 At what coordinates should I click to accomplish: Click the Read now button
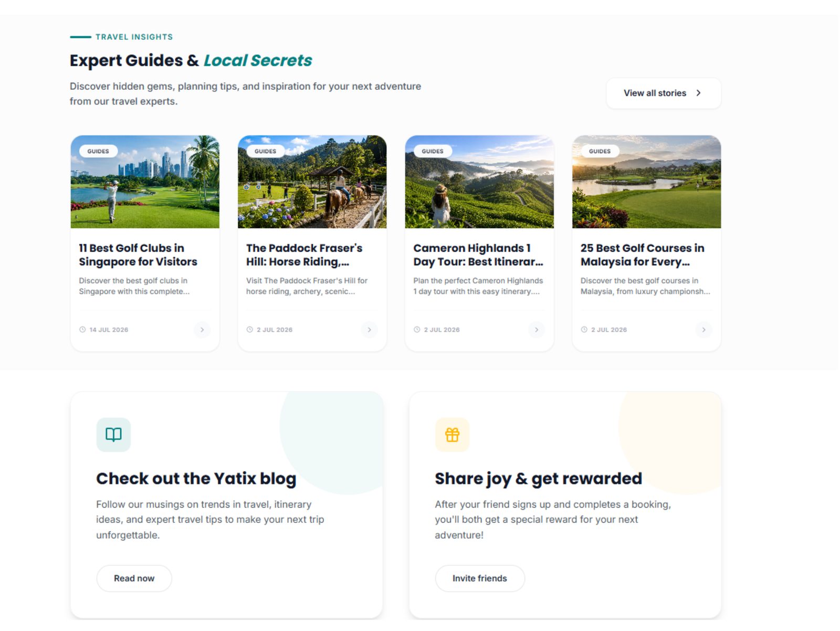click(134, 579)
